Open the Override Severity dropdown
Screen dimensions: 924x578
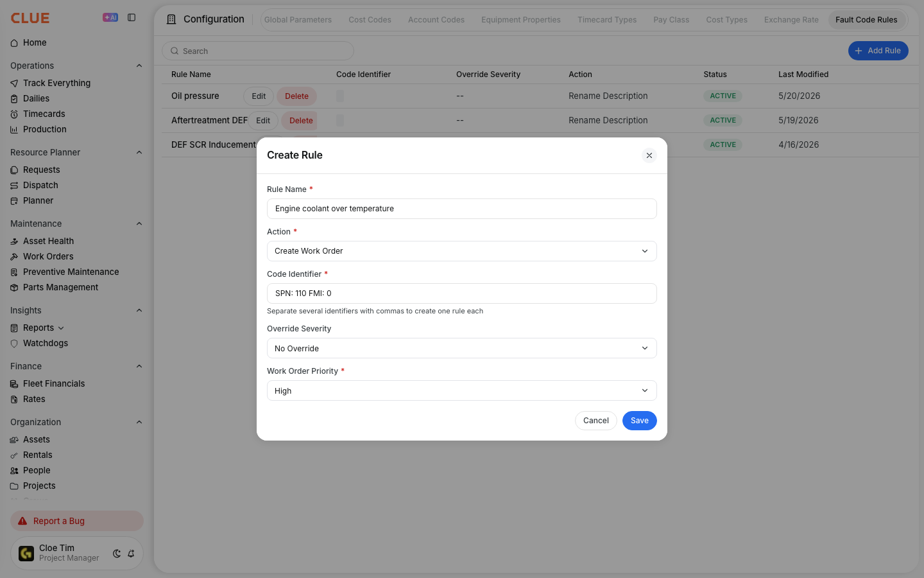(x=462, y=348)
